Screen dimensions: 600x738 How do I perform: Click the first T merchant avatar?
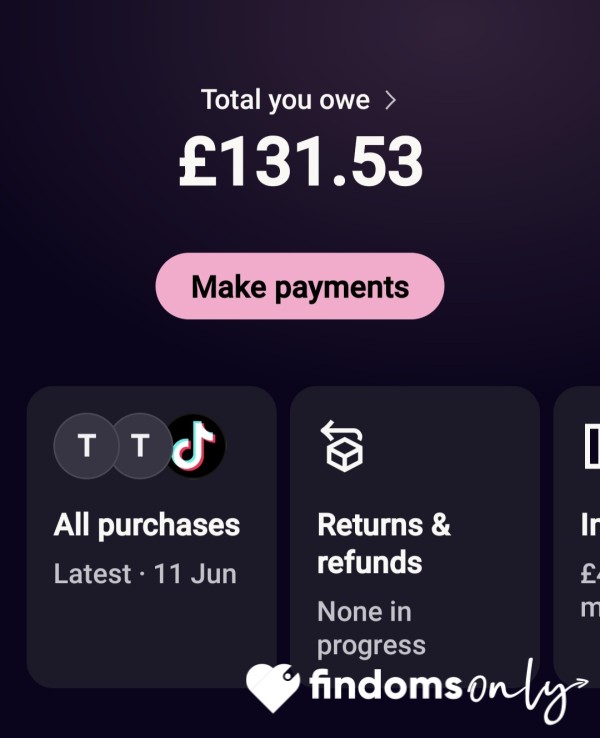pos(86,446)
